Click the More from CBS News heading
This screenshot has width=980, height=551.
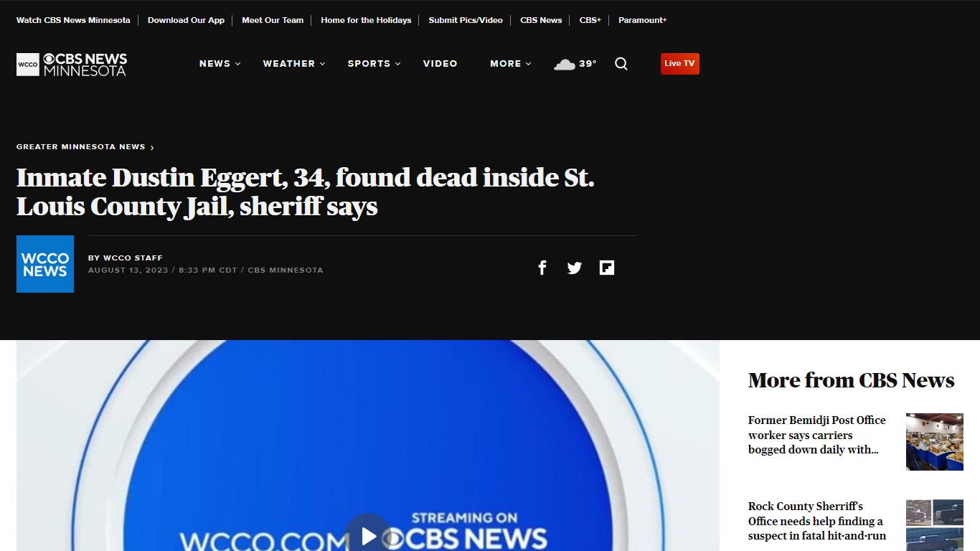click(x=852, y=380)
